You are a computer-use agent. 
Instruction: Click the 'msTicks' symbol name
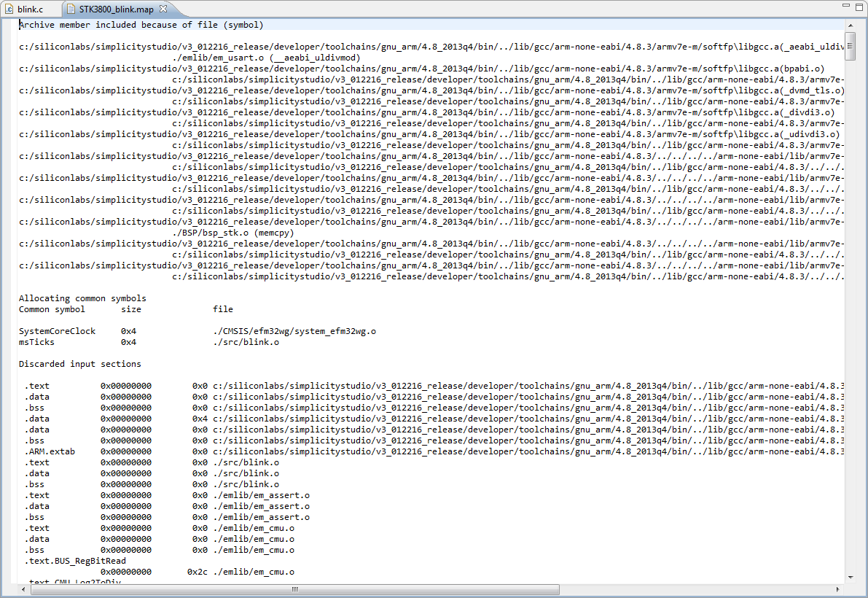[x=36, y=342]
